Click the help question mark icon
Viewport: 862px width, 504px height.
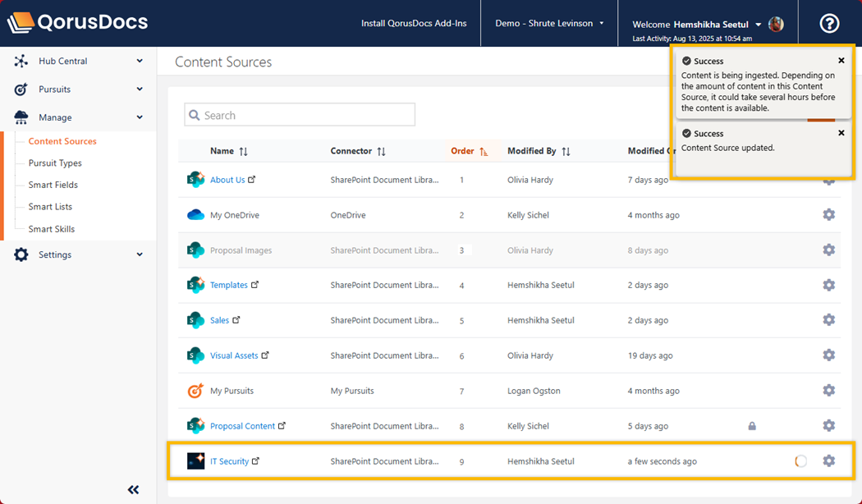click(x=829, y=24)
